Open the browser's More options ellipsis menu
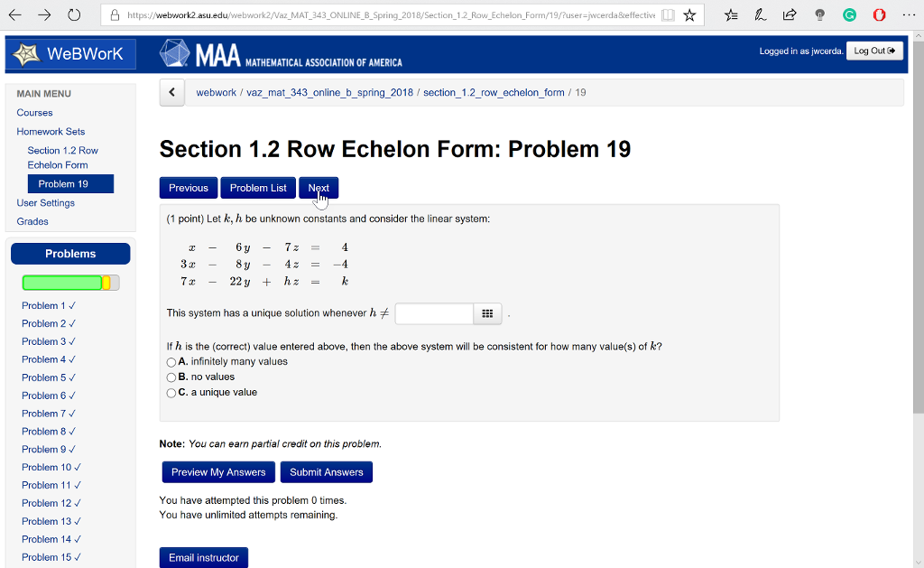924x568 pixels. click(908, 14)
